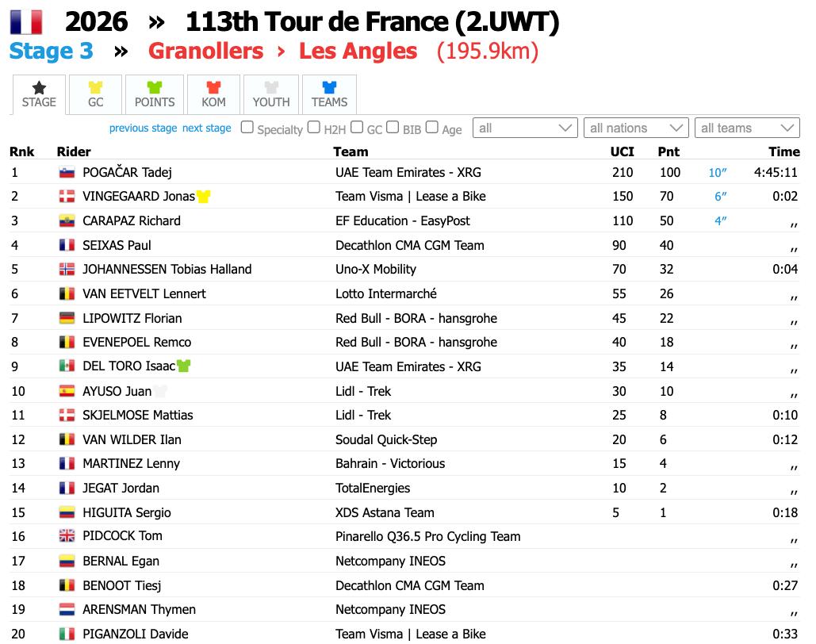Click white jersey icon beside Ayuso
816x644 pixels.
pos(160,391)
